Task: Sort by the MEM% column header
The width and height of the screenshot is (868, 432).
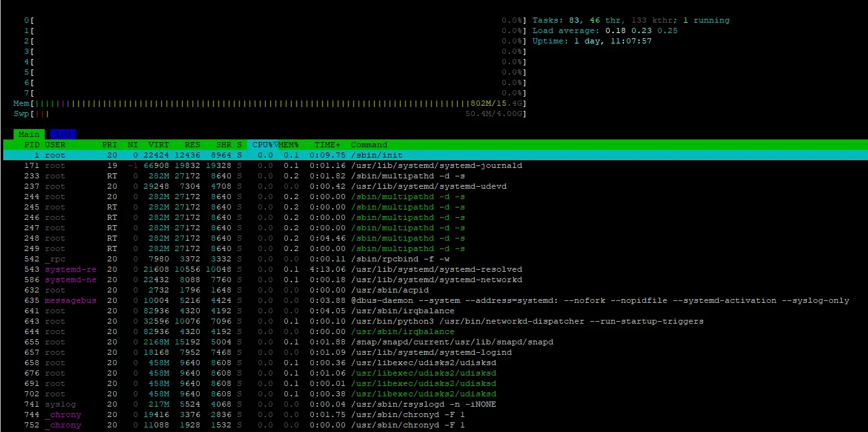Action: (289, 145)
